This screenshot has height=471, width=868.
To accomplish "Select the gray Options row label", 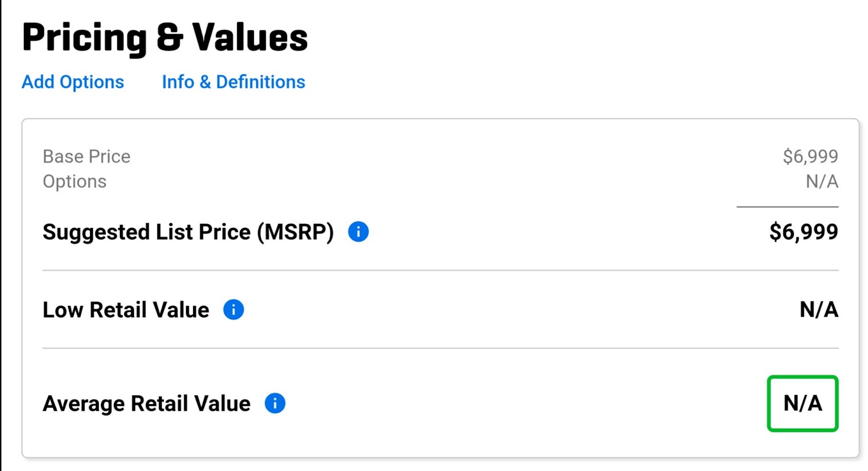I will coord(75,182).
